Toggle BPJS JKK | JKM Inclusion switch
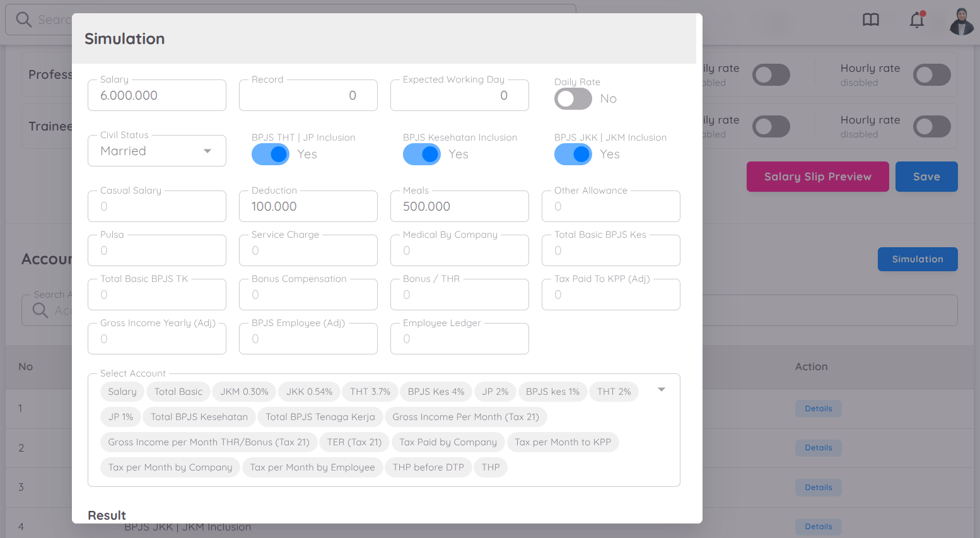This screenshot has height=538, width=980. click(573, 155)
